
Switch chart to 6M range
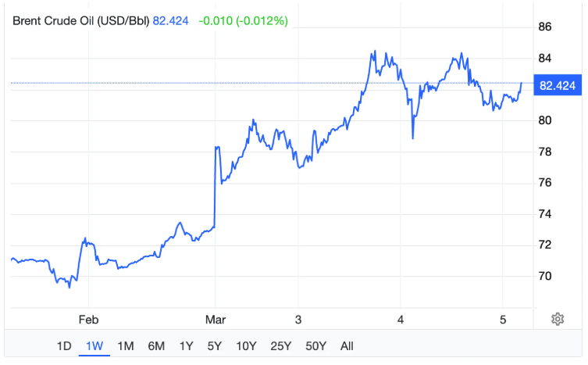pyautogui.click(x=156, y=346)
